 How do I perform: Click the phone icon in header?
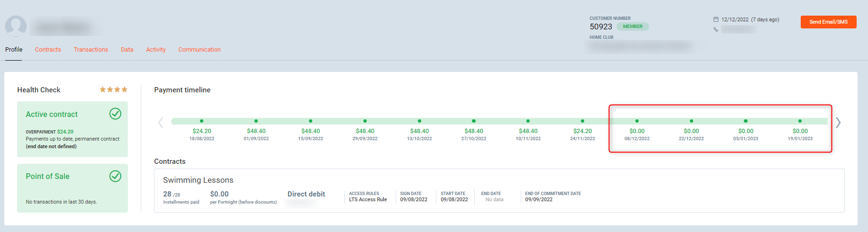point(716,29)
